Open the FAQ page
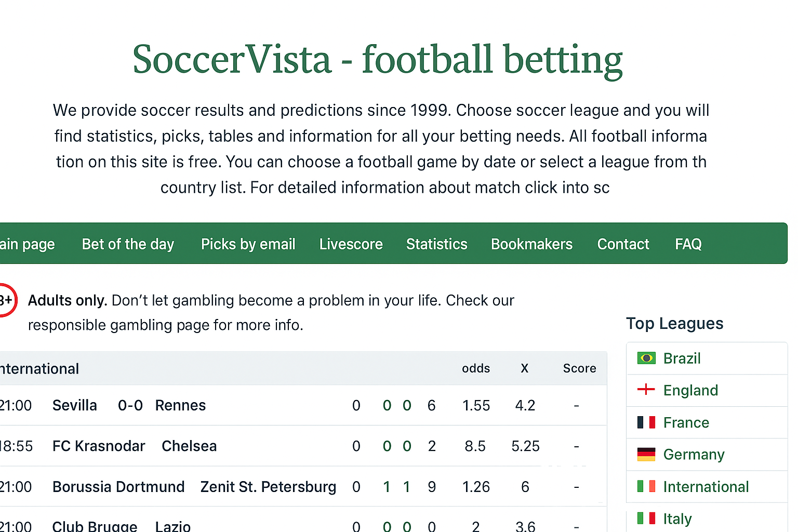Image resolution: width=798 pixels, height=532 pixels. click(688, 244)
